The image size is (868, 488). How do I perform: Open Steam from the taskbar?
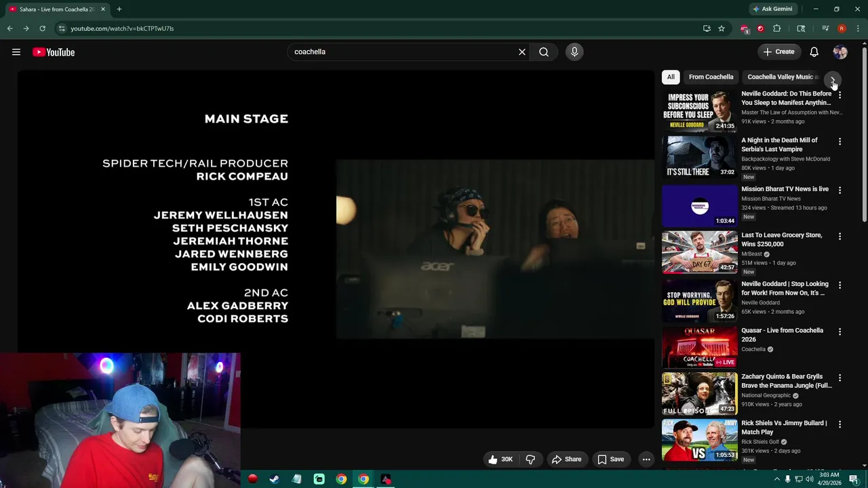point(274,479)
